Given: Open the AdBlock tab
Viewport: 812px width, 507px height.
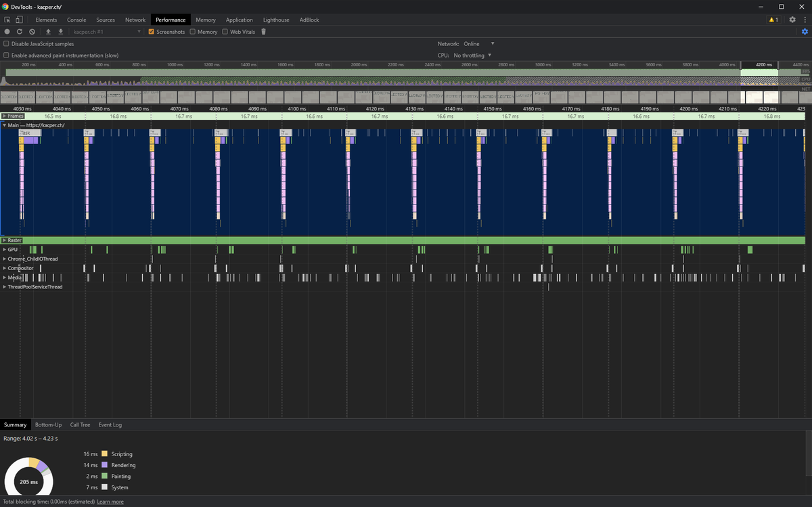Looking at the screenshot, I should pos(309,20).
